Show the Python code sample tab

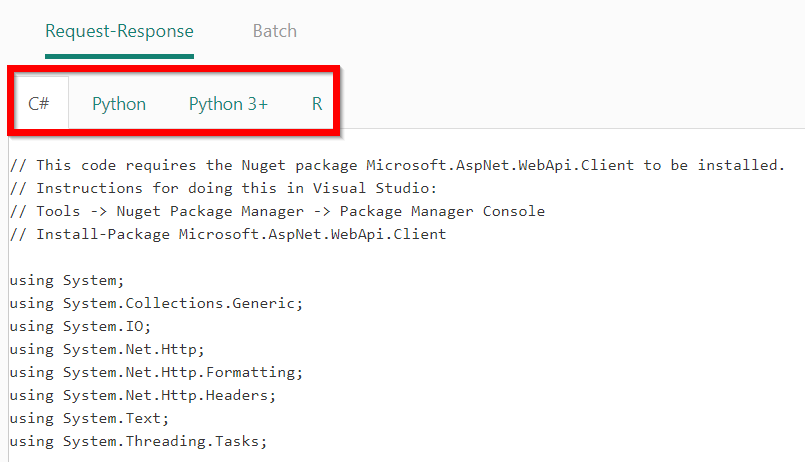pyautogui.click(x=119, y=104)
